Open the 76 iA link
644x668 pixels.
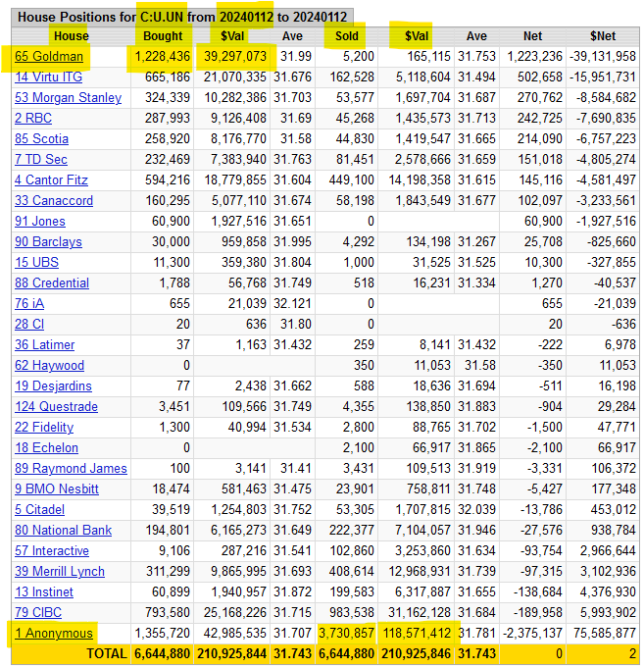coord(29,303)
